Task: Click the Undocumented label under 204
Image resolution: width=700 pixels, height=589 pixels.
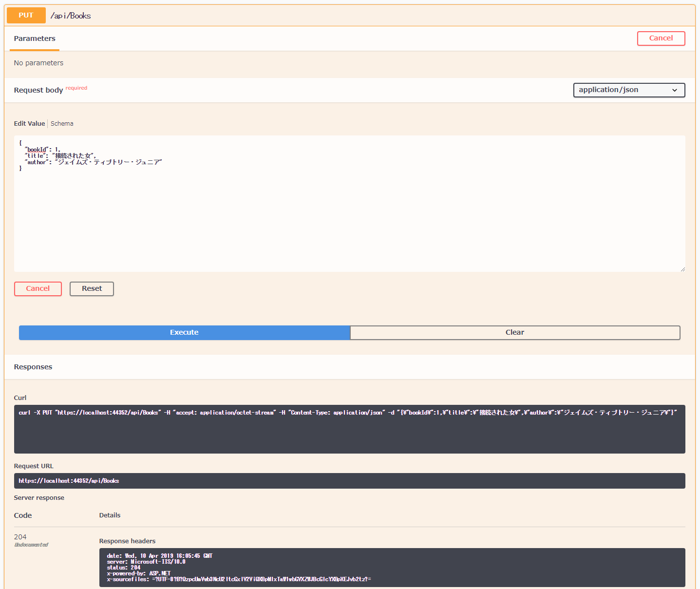Action: coord(31,545)
